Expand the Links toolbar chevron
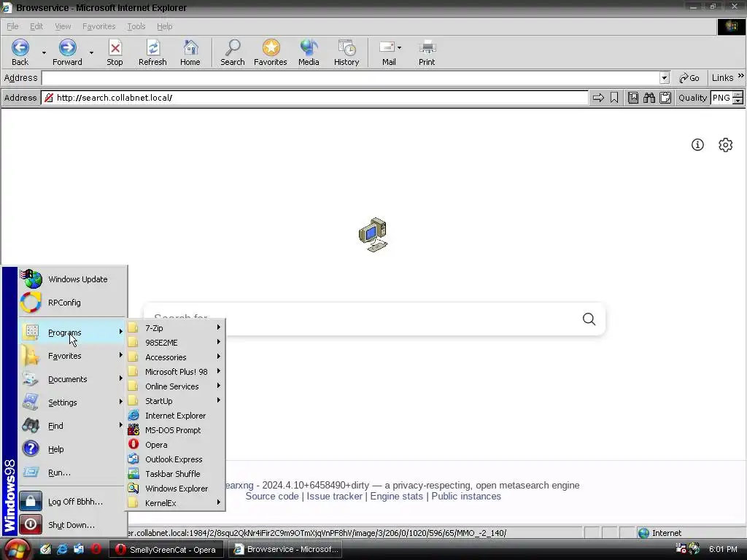The image size is (747, 560). coord(741,76)
